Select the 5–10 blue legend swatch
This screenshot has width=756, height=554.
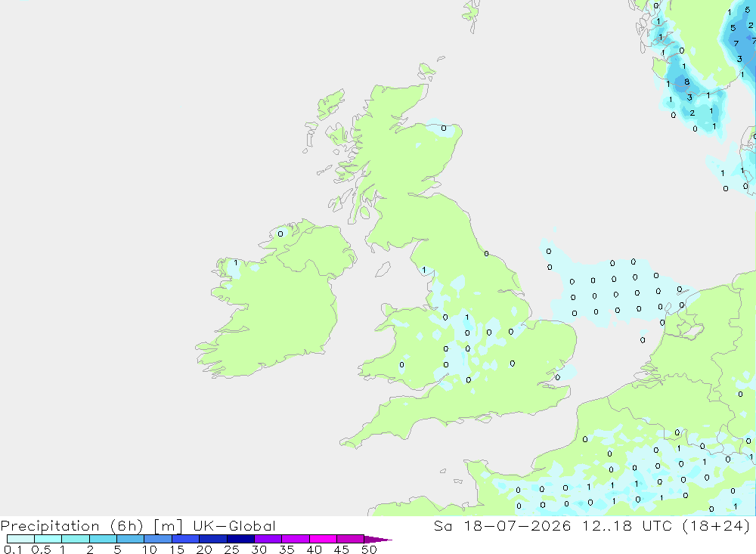tap(131, 539)
